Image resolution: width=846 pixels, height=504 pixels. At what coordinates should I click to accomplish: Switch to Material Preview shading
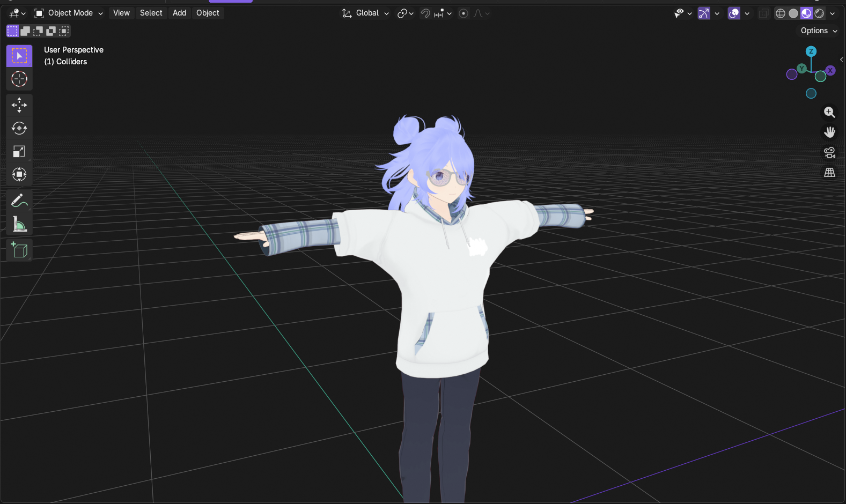tap(806, 13)
